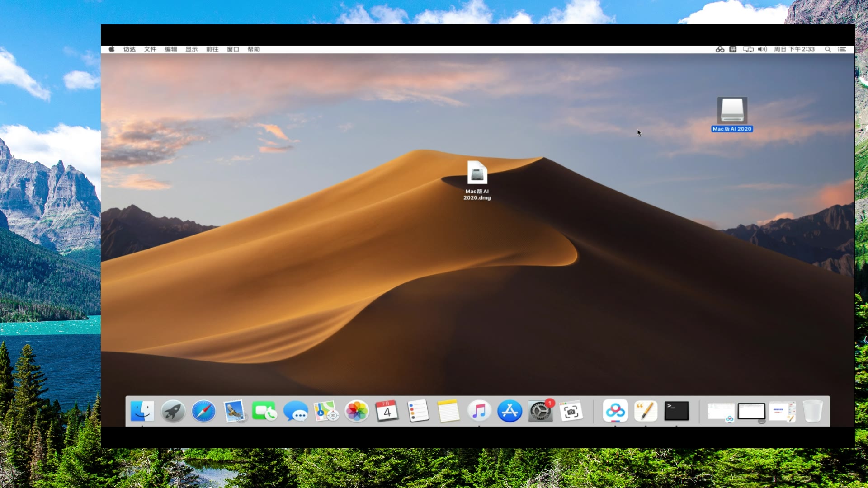The height and width of the screenshot is (488, 868).
Task: Open Terminal from the Dock
Action: (677, 411)
